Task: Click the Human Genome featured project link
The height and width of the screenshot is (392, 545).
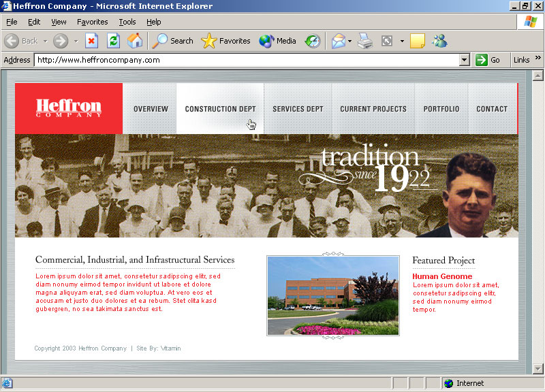Action: point(442,276)
